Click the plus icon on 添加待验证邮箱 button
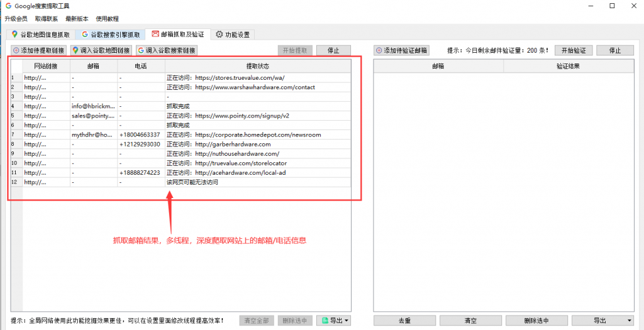Viewport: 644px width, 330px height. [x=379, y=50]
